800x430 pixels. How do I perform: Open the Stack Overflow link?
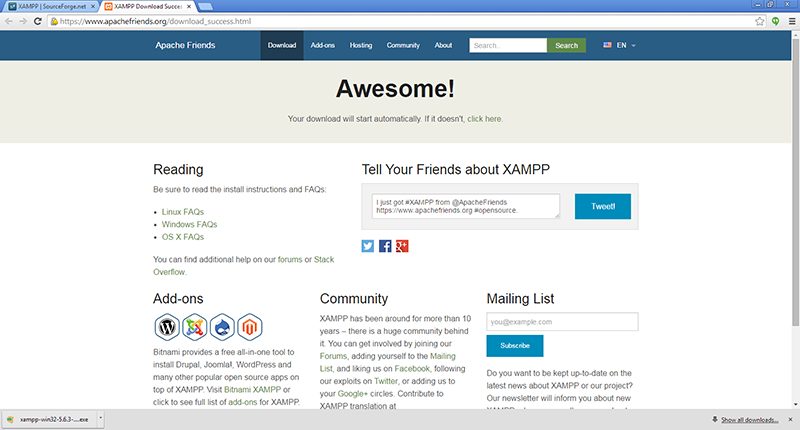click(x=323, y=260)
